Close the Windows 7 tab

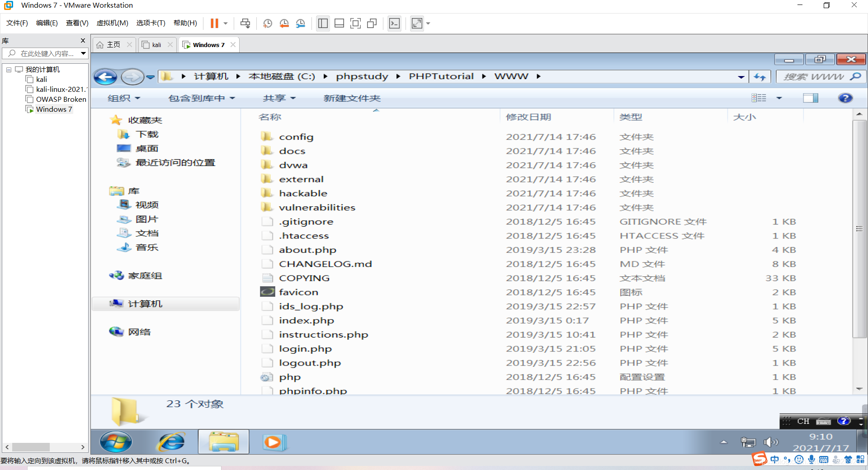(233, 44)
